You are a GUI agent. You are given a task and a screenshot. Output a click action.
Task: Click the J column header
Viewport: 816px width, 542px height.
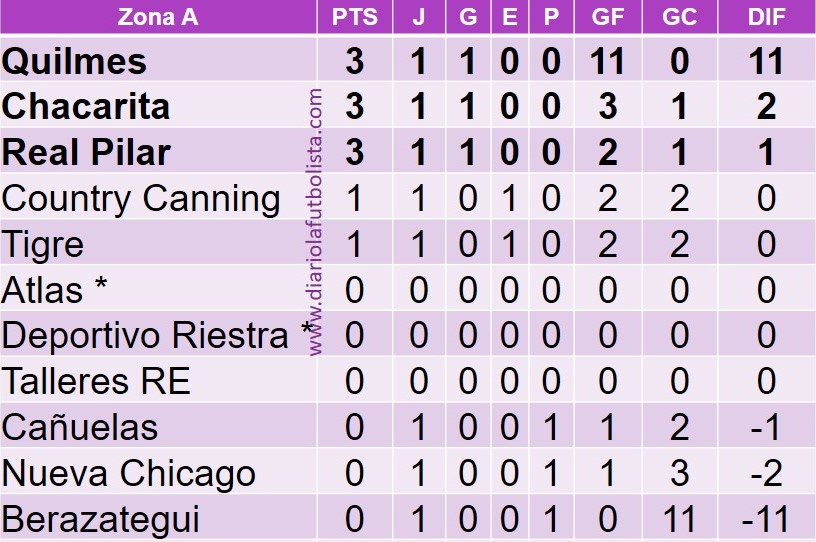coord(418,17)
